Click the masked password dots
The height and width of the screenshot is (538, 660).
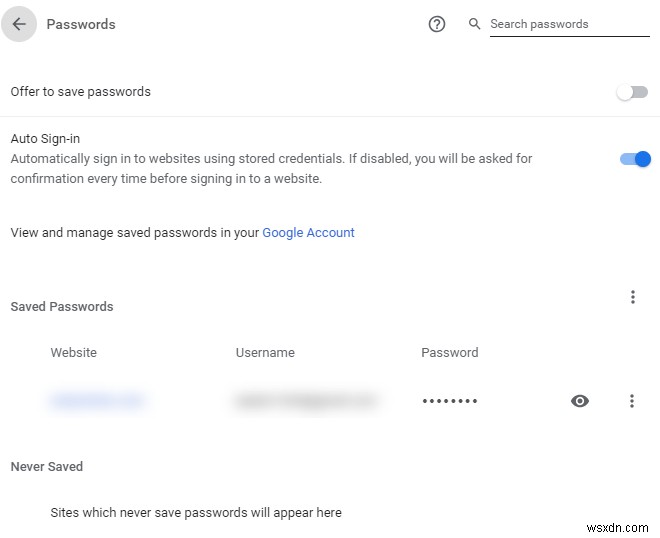tap(449, 401)
